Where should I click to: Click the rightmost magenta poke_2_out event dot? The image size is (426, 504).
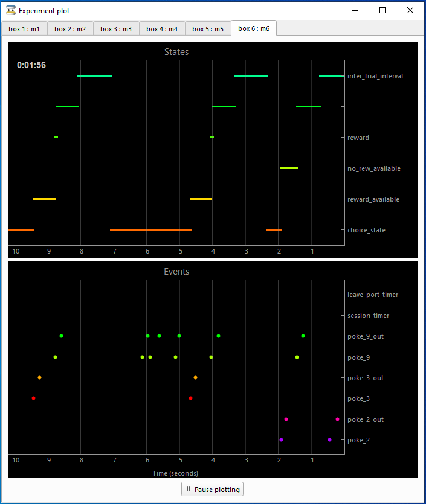pyautogui.click(x=337, y=419)
